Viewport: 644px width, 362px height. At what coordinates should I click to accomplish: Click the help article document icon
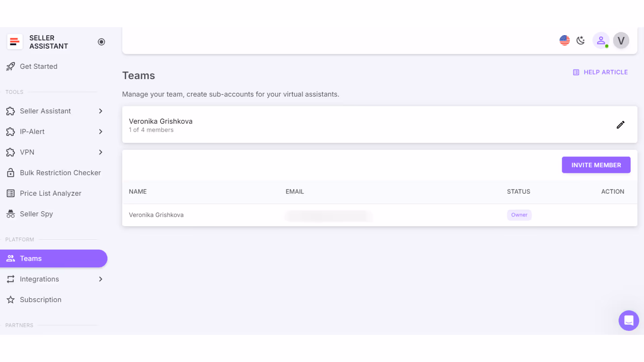[576, 72]
